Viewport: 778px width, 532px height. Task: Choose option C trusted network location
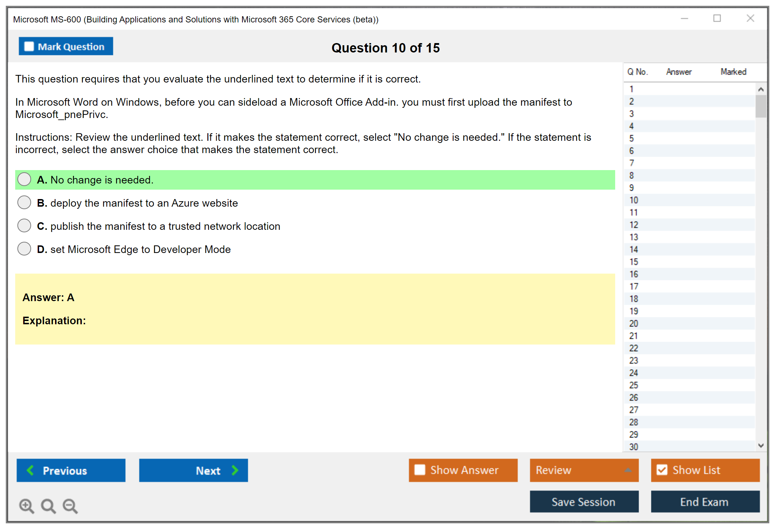24,225
